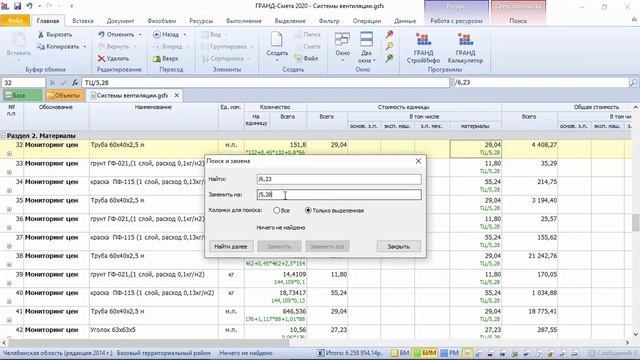
Task: Expand row 34 with its plus sign
Action: 9,191
